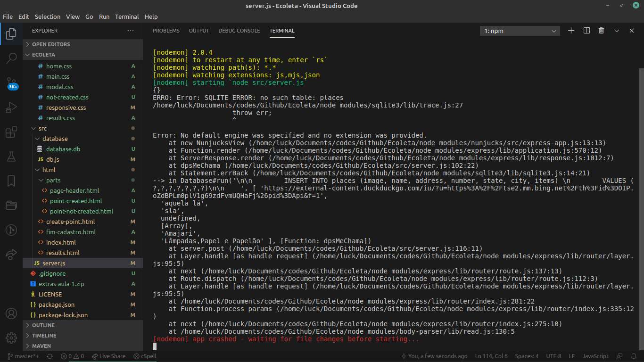This screenshot has width=644, height=362.
Task: Expand the Timeline section
Action: click(83, 336)
